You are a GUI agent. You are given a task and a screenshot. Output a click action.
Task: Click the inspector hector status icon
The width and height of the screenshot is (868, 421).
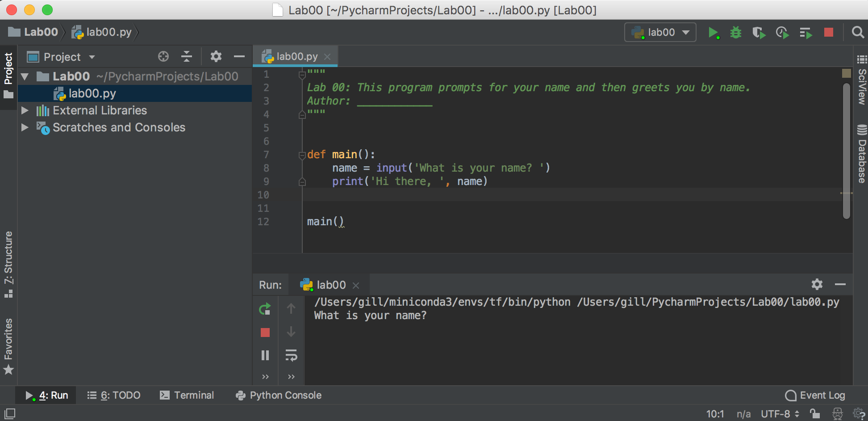pyautogui.click(x=838, y=414)
